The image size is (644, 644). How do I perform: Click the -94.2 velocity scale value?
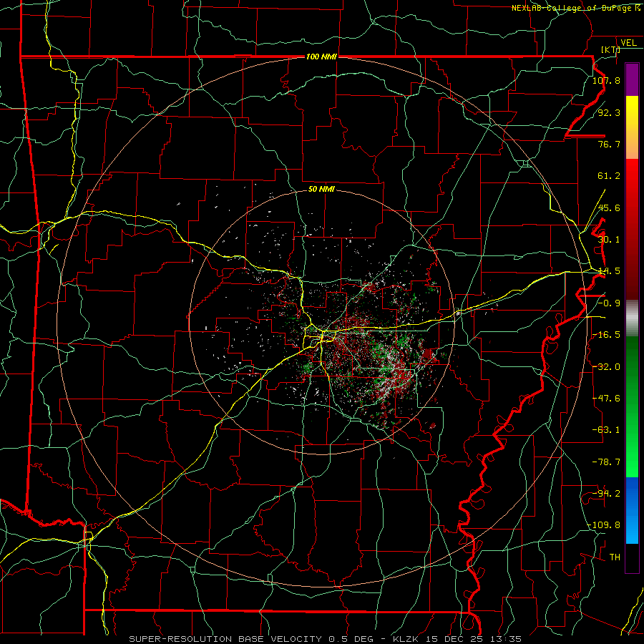point(606,494)
